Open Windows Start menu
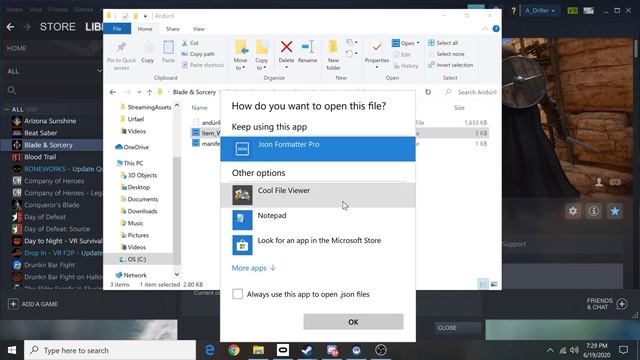640x360 pixels. click(x=12, y=350)
